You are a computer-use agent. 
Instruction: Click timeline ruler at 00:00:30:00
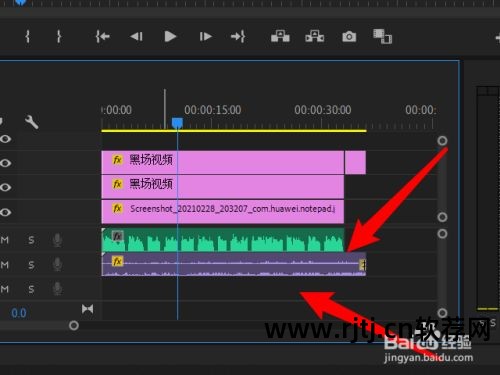pyautogui.click(x=322, y=110)
